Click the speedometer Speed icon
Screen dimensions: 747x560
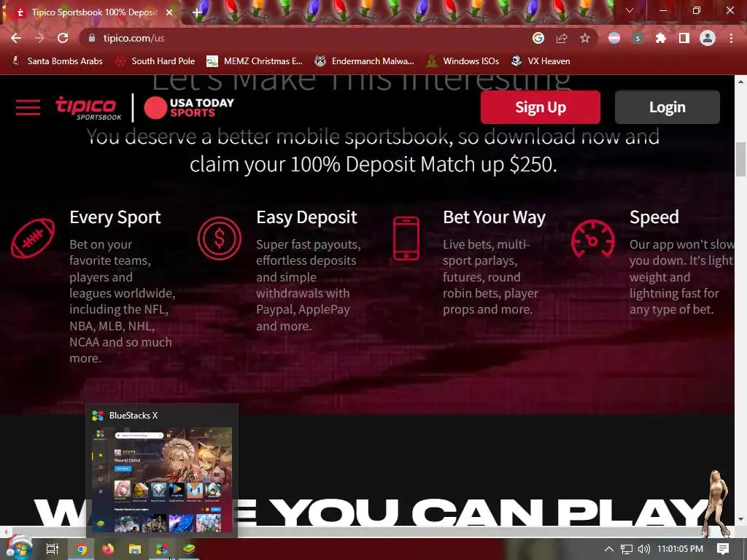click(x=592, y=238)
